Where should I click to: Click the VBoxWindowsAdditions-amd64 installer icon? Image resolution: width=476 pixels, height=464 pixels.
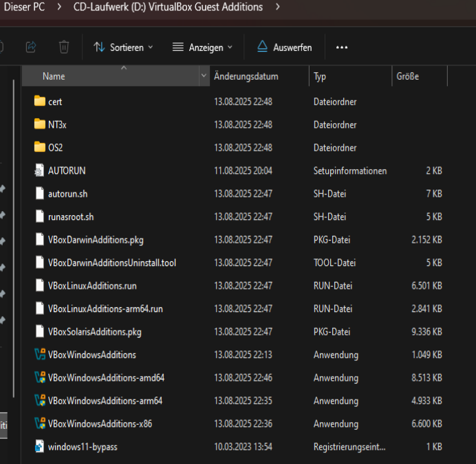pyautogui.click(x=39, y=377)
